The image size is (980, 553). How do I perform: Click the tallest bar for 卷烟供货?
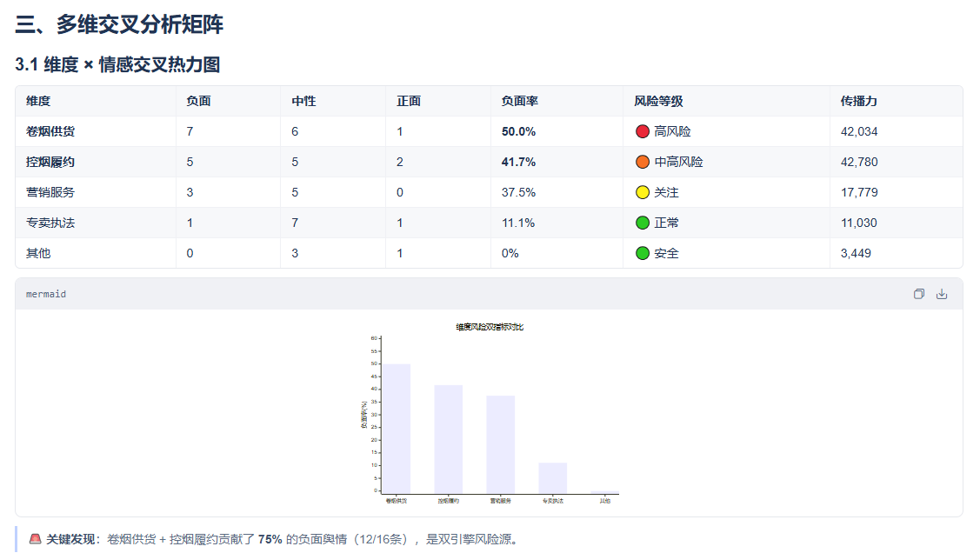click(397, 428)
